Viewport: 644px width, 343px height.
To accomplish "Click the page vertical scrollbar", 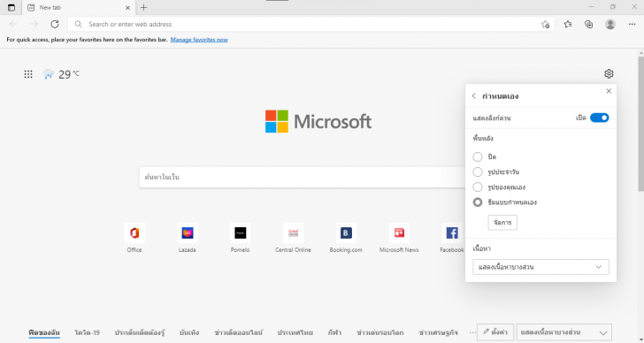I will [x=640, y=123].
